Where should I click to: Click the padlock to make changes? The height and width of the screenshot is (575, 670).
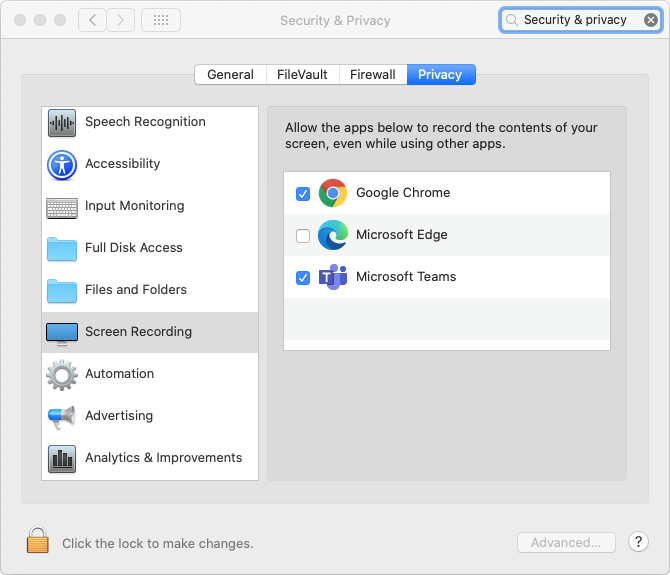tap(38, 541)
